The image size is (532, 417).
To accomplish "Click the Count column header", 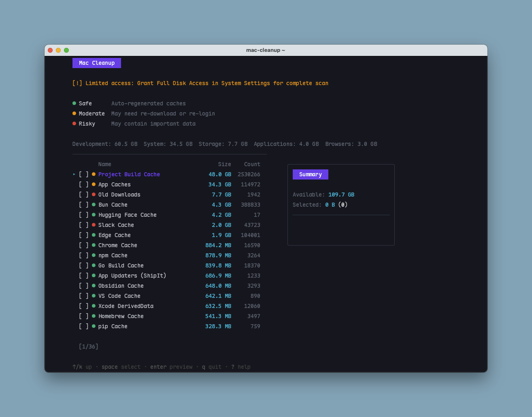I will pos(252,164).
